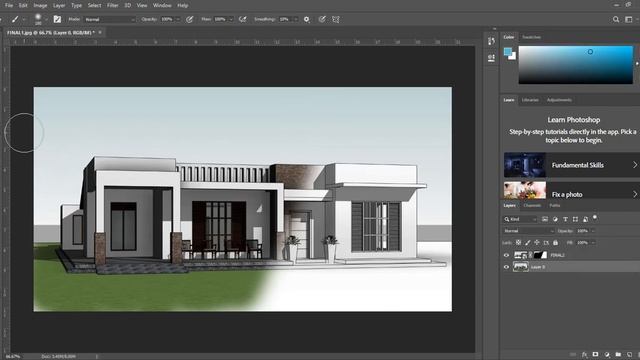Select the Color panel tab
640x360 pixels.
tap(509, 37)
